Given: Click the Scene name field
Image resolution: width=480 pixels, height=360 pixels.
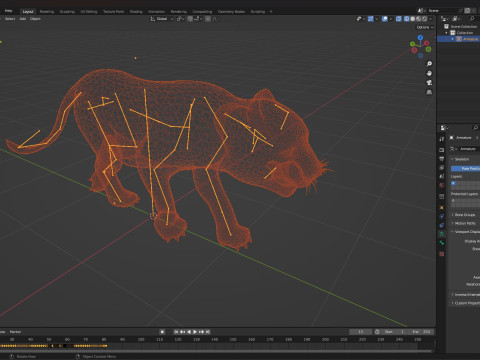Looking at the screenshot, I should (443, 11).
